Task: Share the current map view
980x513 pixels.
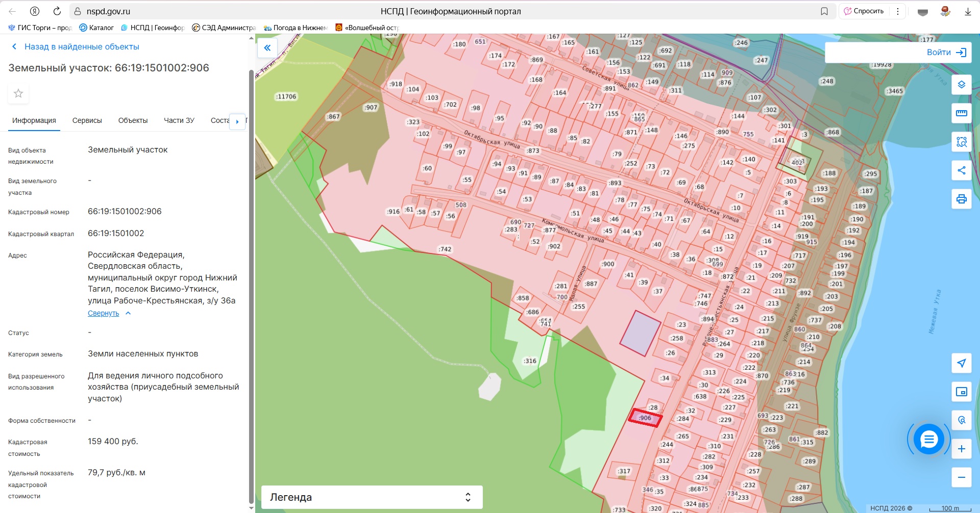Action: (961, 170)
